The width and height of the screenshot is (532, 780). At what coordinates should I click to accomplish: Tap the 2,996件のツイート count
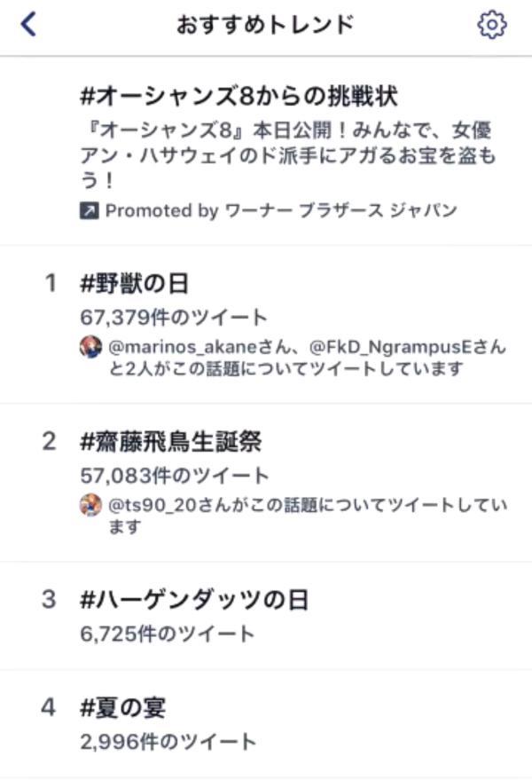(x=168, y=742)
